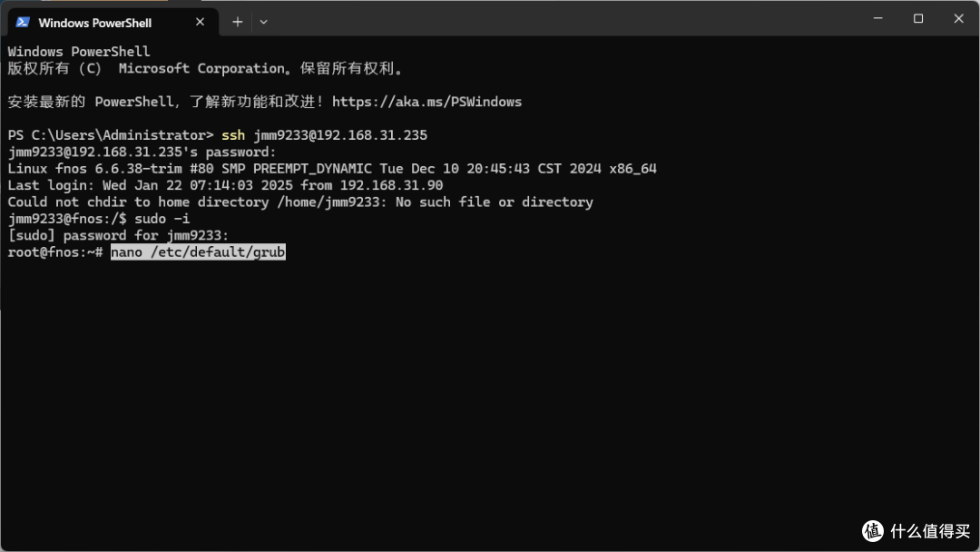980x552 pixels.
Task: Minimize the terminal window
Action: point(877,19)
